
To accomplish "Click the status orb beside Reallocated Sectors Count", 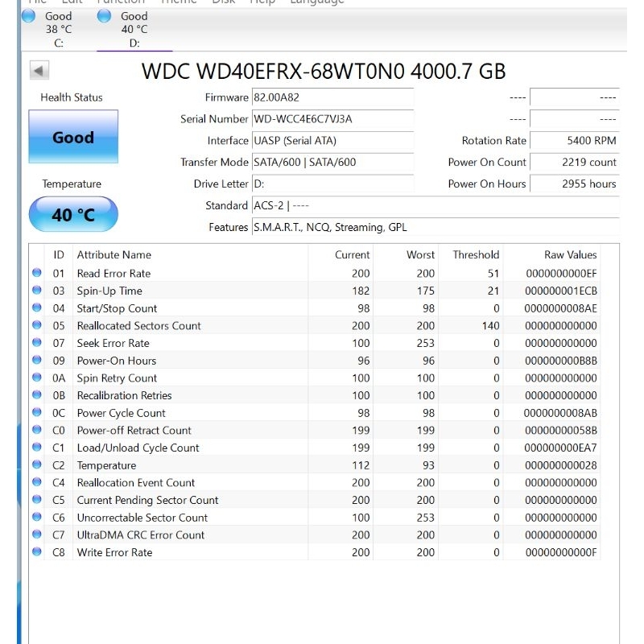I will click(x=37, y=325).
